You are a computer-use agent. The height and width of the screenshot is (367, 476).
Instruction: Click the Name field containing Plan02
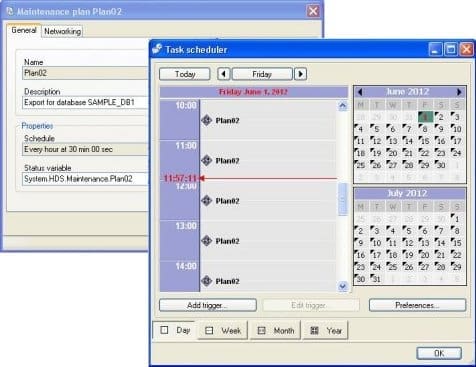tap(85, 73)
